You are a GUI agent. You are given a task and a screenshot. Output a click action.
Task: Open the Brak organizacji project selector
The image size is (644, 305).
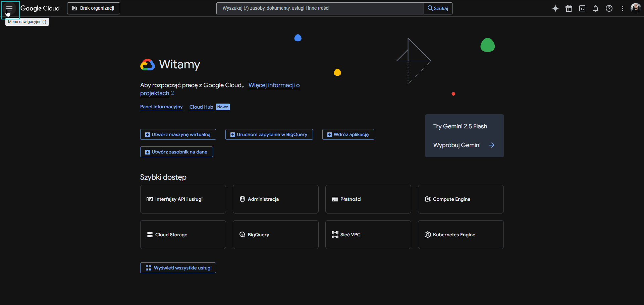93,8
